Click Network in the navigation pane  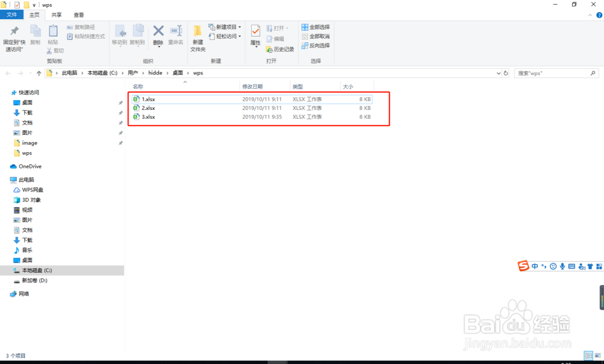[24, 293]
